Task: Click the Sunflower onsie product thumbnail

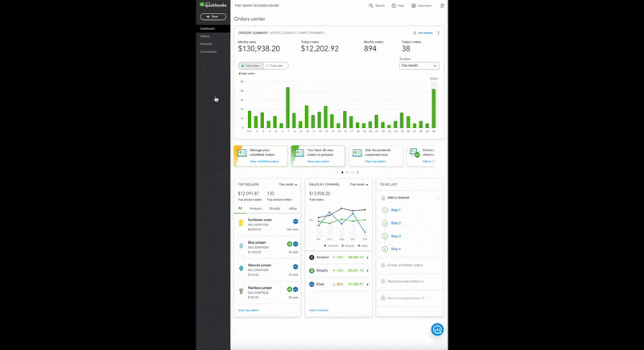Action: coord(241,223)
